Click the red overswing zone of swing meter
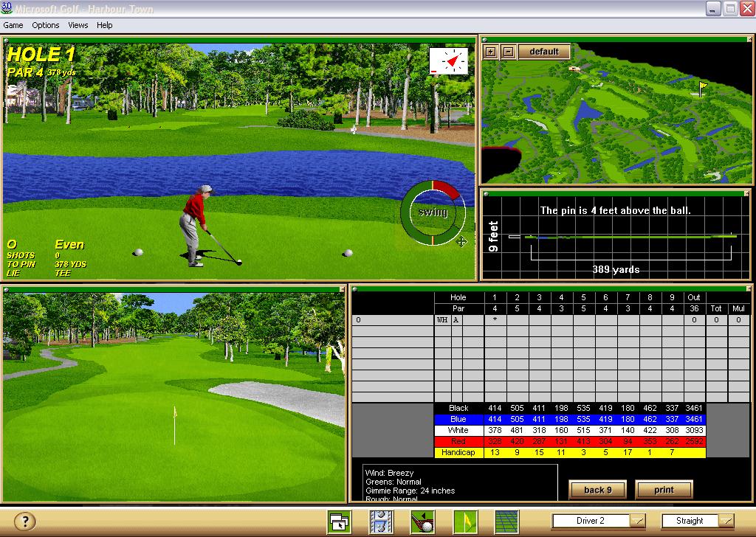 coord(447,190)
